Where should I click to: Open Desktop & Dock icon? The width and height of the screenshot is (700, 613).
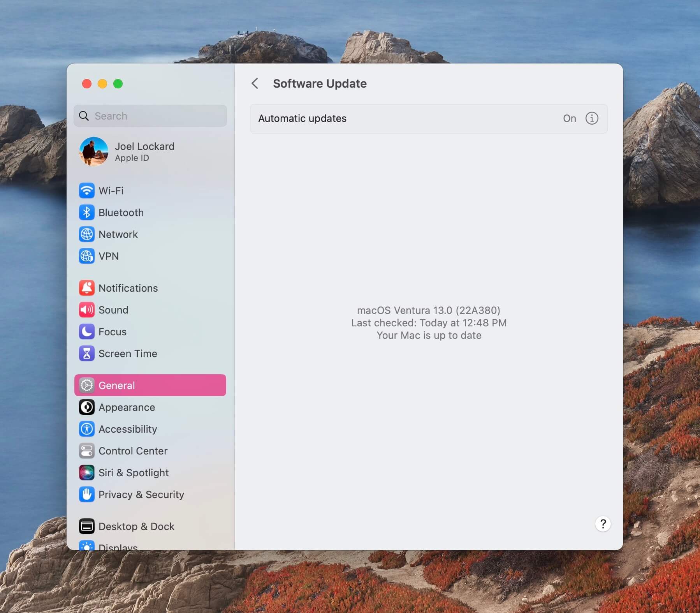point(86,526)
